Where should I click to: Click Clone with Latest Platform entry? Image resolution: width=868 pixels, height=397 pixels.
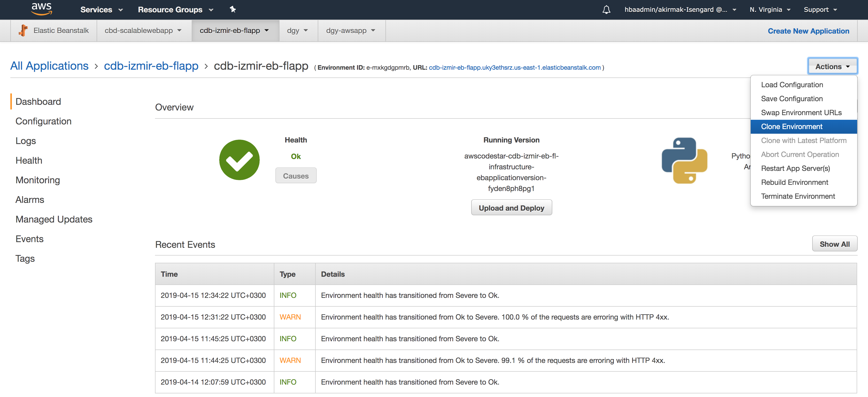click(x=803, y=140)
